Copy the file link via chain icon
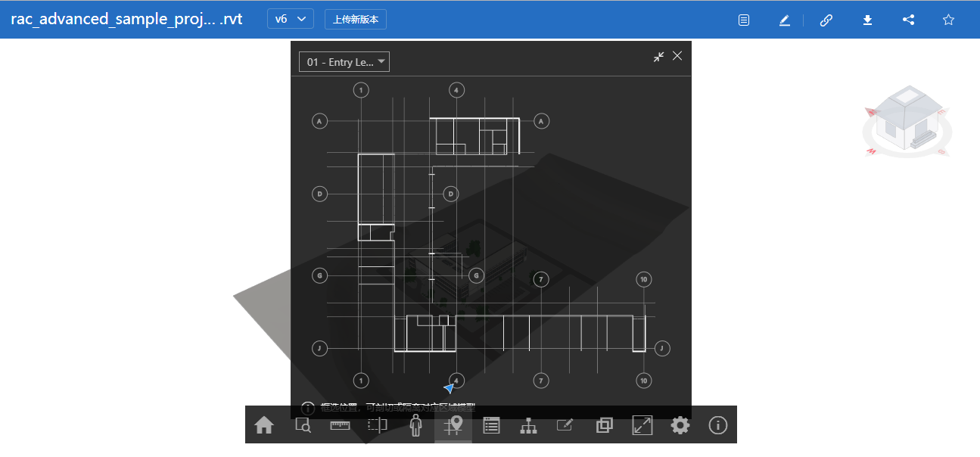This screenshot has width=980, height=457. tap(826, 20)
